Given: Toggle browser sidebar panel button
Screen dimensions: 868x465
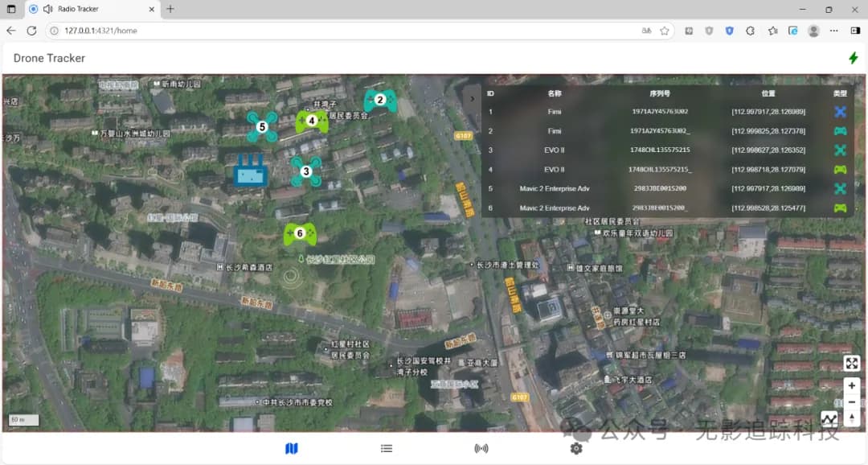Looking at the screenshot, I should pyautogui.click(x=855, y=31).
